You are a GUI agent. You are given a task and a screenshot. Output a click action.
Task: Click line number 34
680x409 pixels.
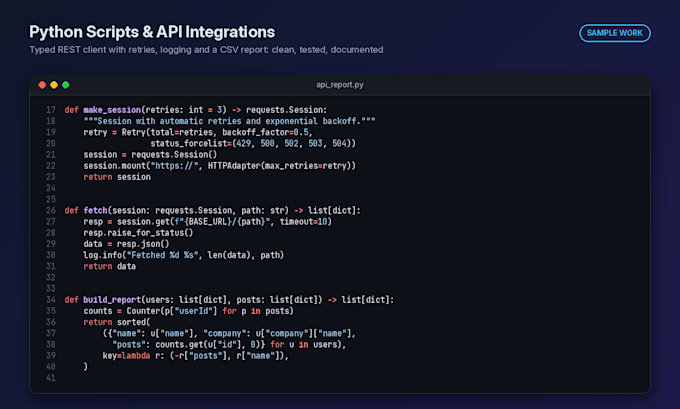(51, 300)
